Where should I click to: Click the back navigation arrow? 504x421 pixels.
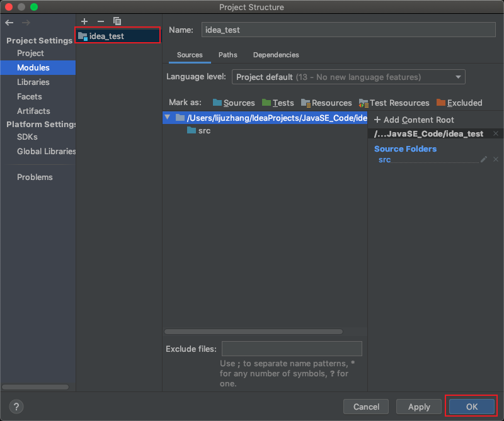point(9,23)
